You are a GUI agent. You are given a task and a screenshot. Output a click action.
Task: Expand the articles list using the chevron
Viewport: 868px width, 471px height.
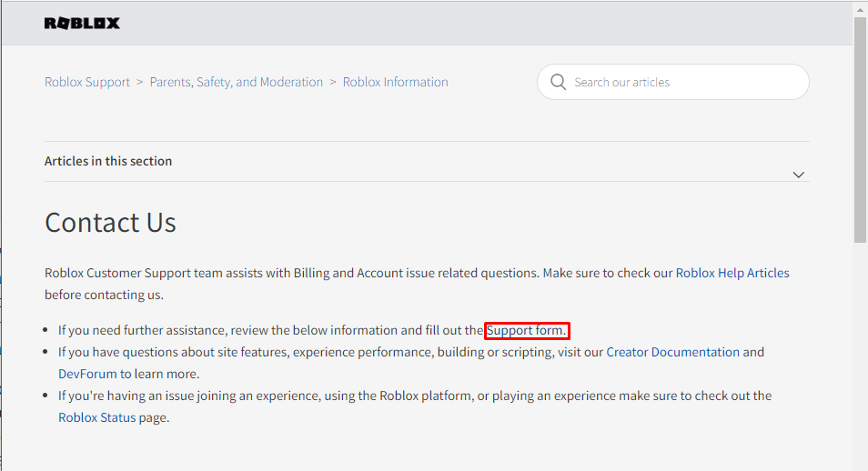(798, 175)
